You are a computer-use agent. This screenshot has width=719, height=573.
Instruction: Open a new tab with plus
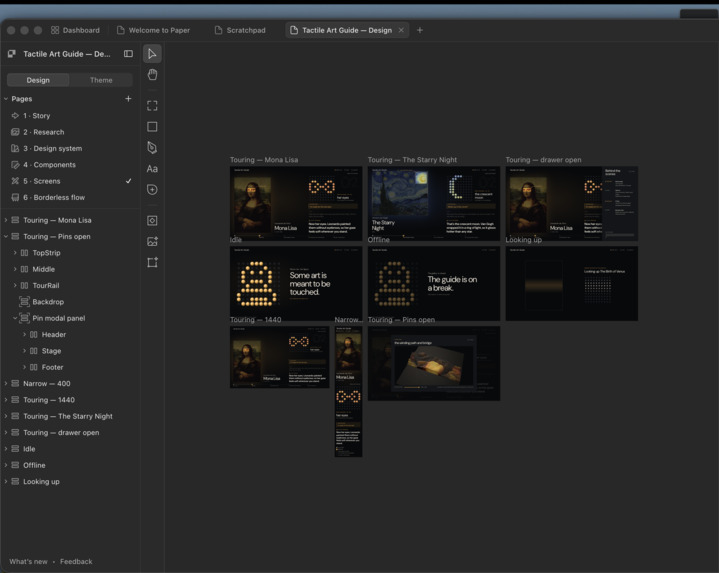420,30
